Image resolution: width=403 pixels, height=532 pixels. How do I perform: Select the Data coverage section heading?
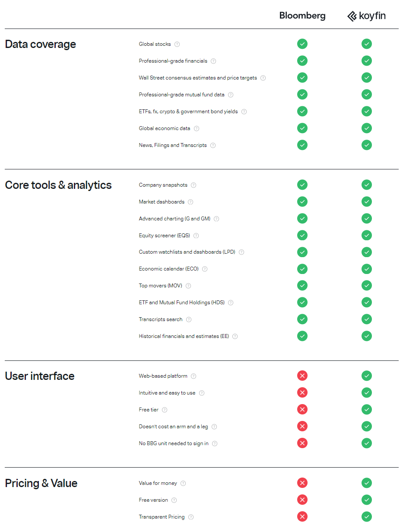(x=40, y=44)
